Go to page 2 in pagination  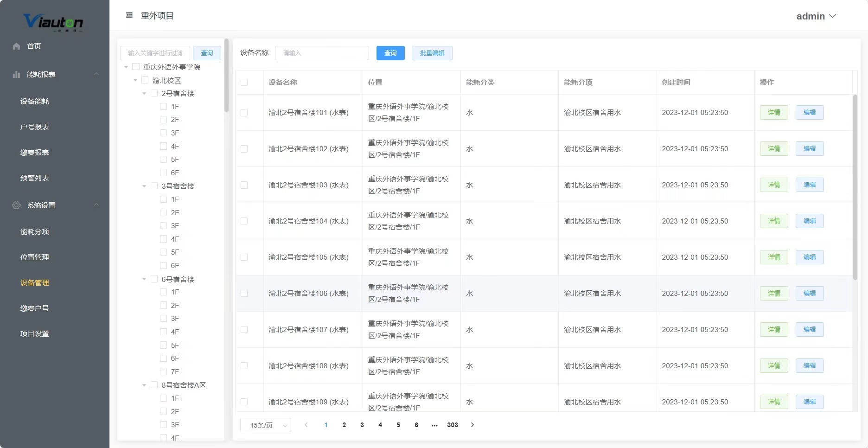344,425
